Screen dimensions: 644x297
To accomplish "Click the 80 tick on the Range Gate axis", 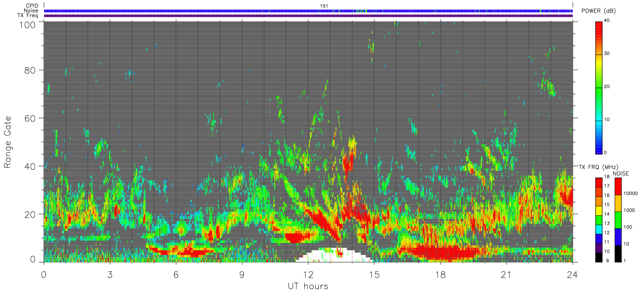I will point(30,70).
